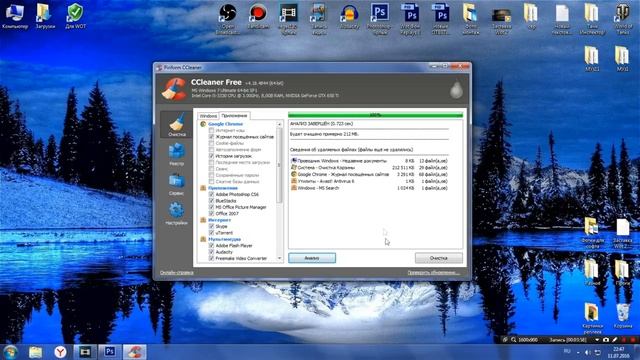Open the Загрузки folder on desktop
The height and width of the screenshot is (360, 640).
pos(45,16)
